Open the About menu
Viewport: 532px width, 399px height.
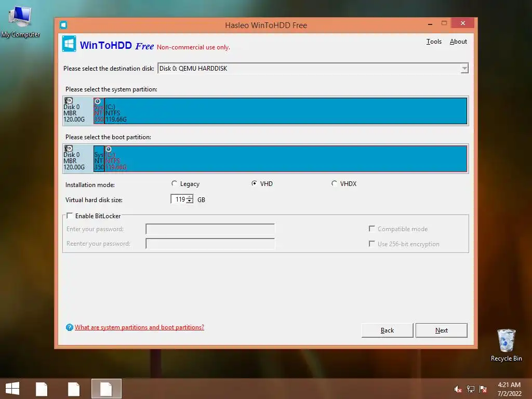458,42
